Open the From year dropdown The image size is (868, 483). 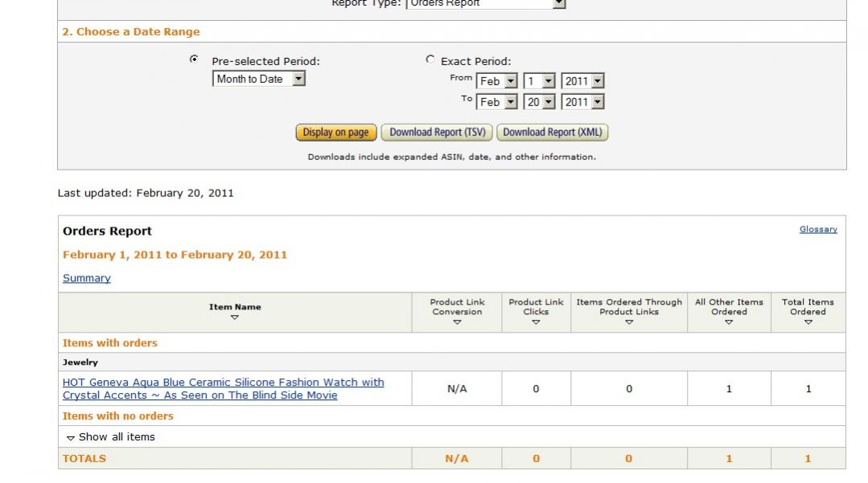point(597,81)
